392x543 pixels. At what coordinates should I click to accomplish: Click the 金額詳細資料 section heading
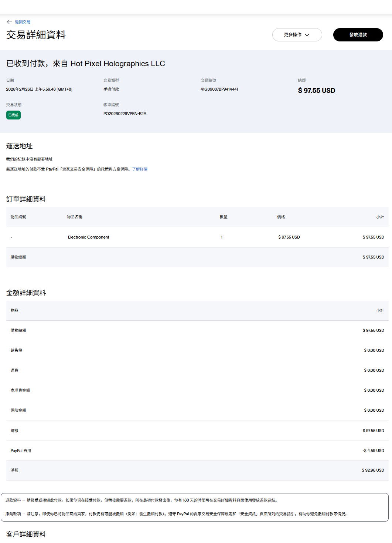click(x=26, y=293)
